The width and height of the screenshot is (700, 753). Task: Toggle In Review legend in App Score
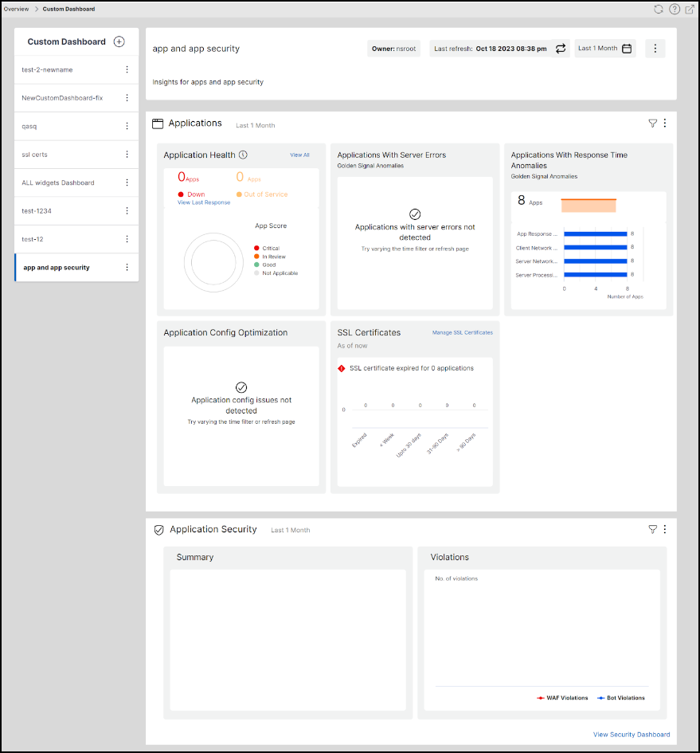coord(270,257)
